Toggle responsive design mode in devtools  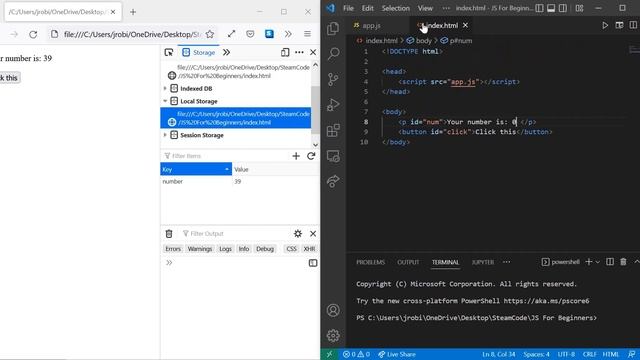(x=285, y=52)
